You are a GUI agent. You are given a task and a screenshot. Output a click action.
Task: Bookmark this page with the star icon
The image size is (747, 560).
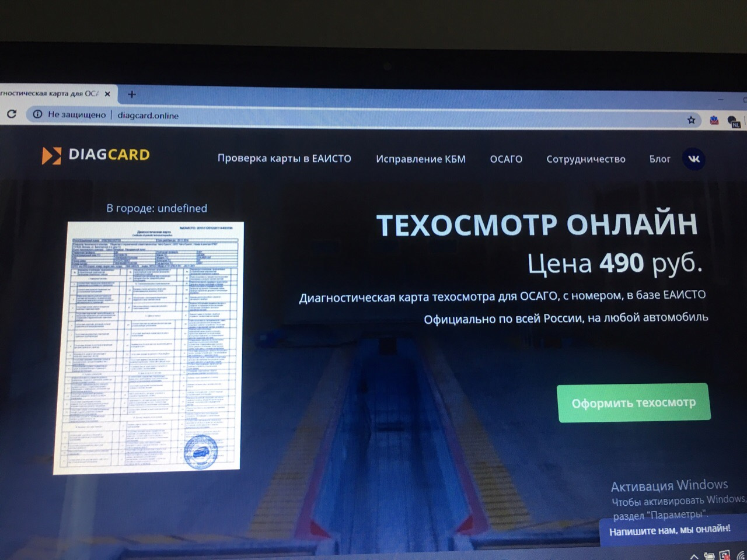(691, 120)
